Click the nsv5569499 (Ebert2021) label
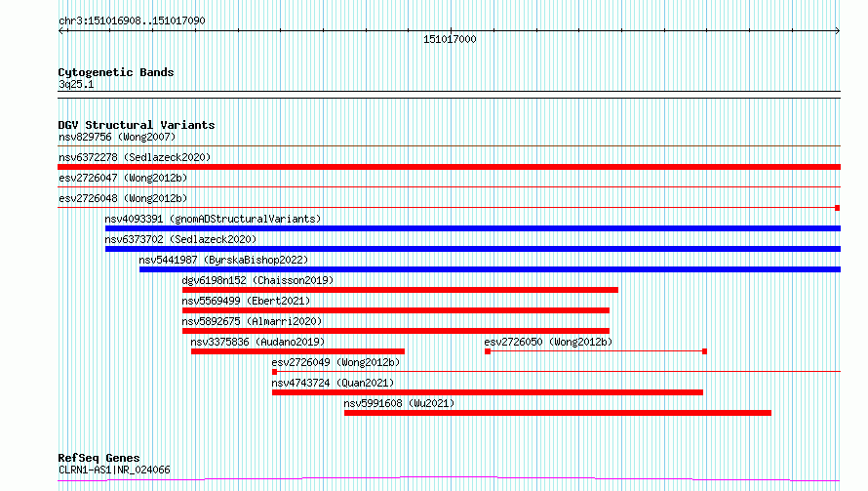 click(x=246, y=301)
